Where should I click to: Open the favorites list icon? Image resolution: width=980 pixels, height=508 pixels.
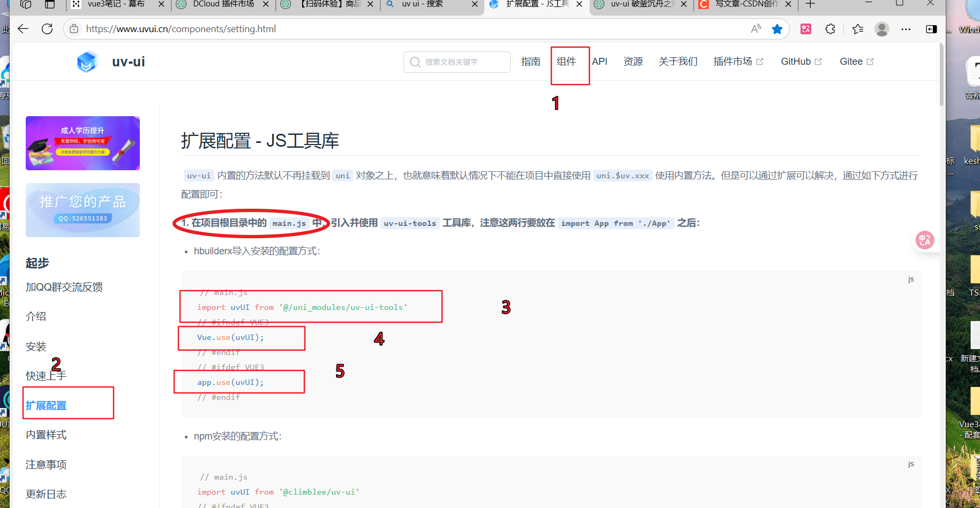(857, 29)
